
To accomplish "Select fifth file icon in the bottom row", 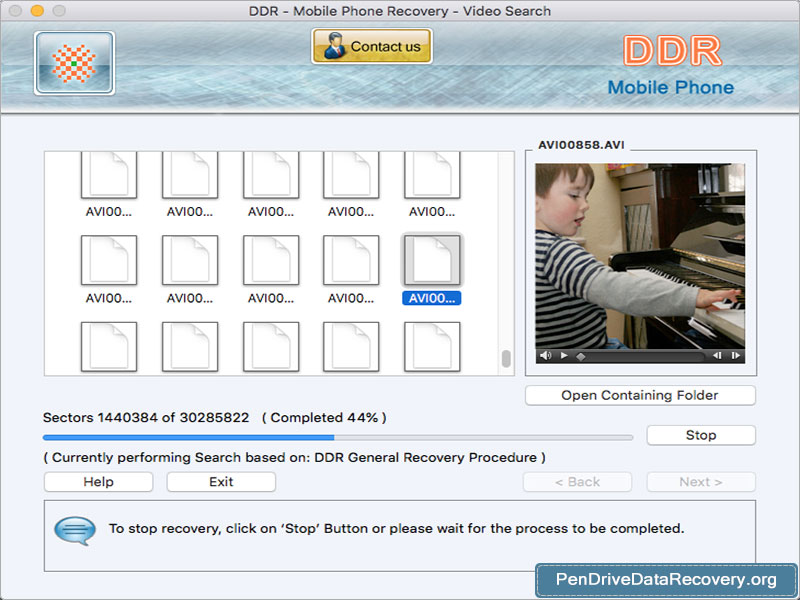I will (432, 346).
